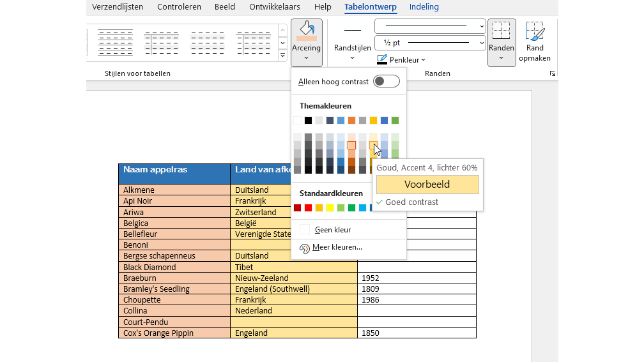Open the ½ pt line weight dropdown
The width and height of the screenshot is (644, 362).
click(x=430, y=43)
